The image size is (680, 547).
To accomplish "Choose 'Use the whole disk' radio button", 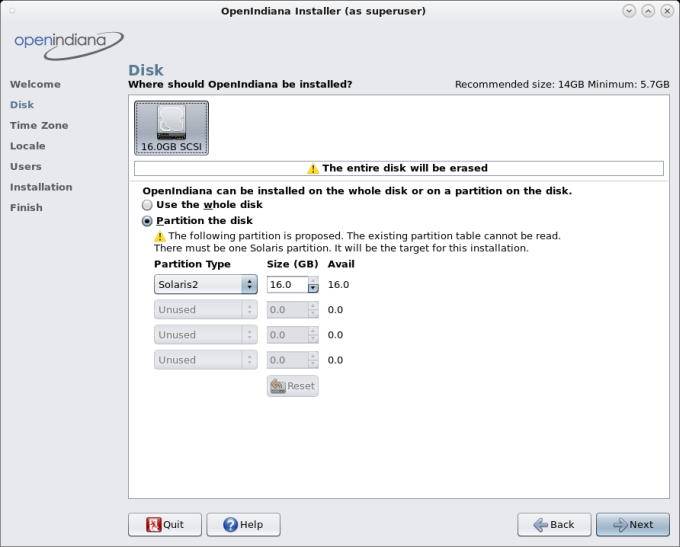I will point(147,205).
